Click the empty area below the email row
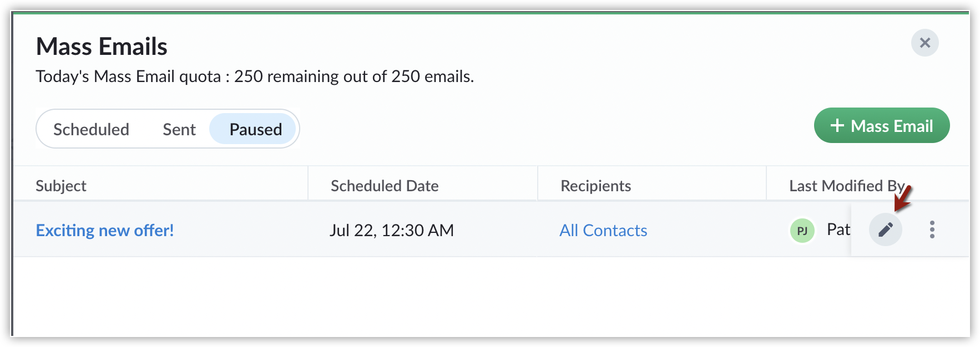The height and width of the screenshot is (347, 980). (x=491, y=297)
